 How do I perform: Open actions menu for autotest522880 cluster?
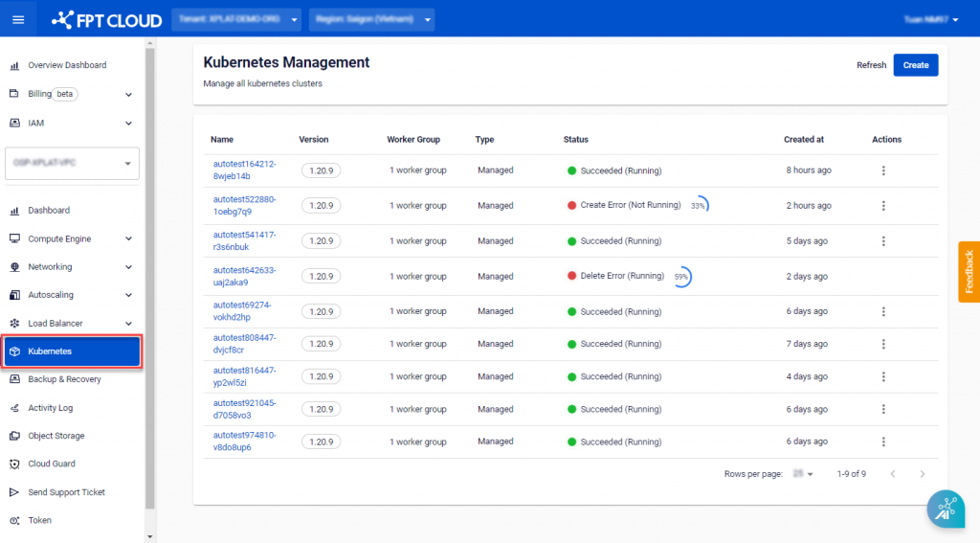tap(883, 206)
